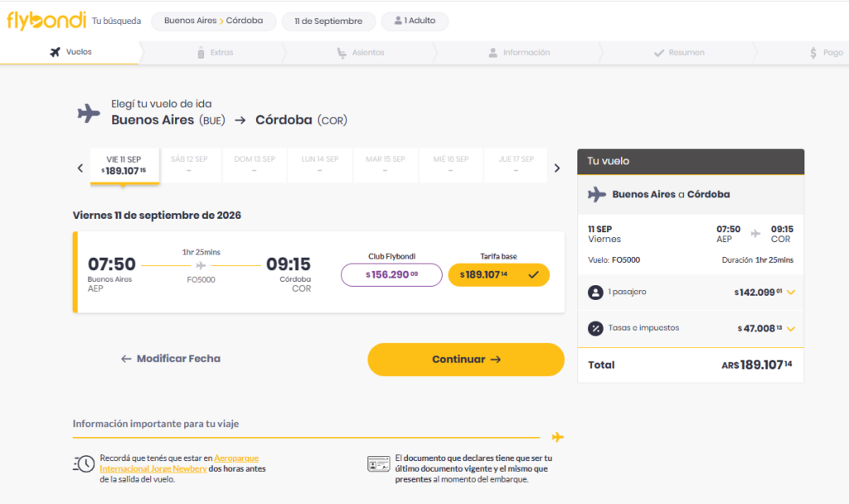
Task: Select MAR 15 SEP date tab
Action: click(x=386, y=165)
